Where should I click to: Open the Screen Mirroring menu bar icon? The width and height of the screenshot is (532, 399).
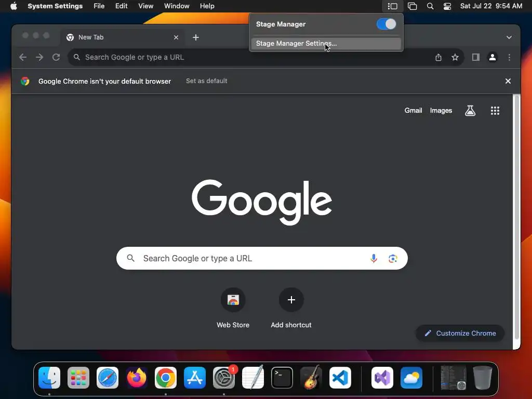(x=412, y=6)
